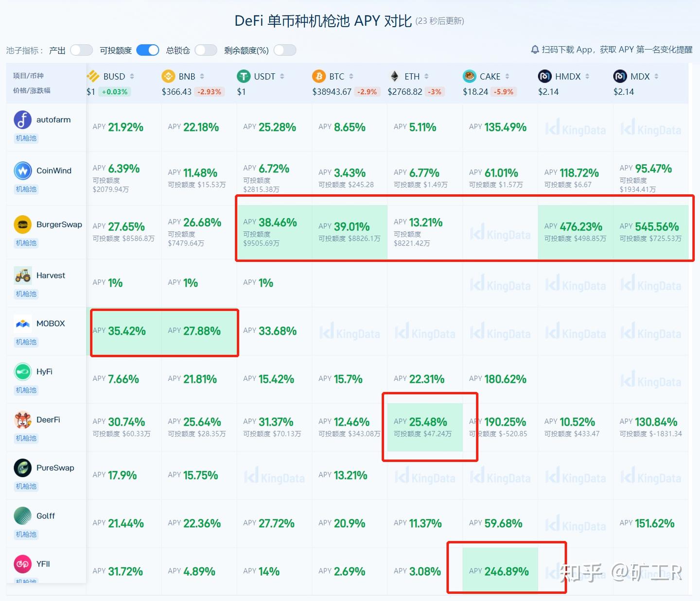Viewport: 700px width, 601px height.
Task: Click the BurgerSwap burger logo
Action: point(23,224)
